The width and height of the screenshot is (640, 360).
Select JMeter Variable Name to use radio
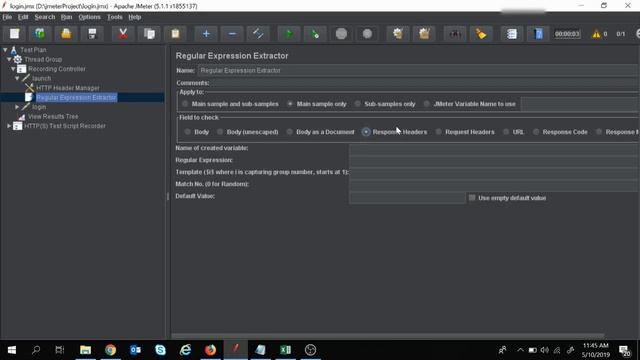tap(427, 104)
